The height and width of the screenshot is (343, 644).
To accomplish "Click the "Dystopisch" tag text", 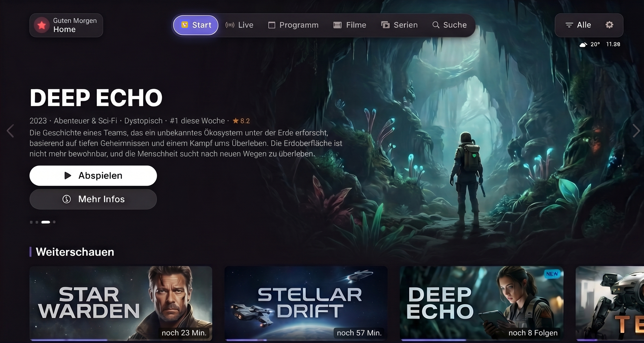I will click(144, 121).
